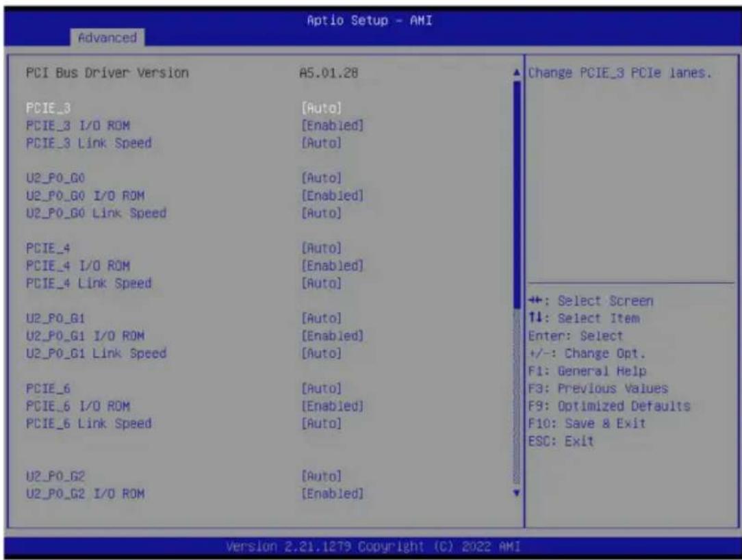Toggle PCIE_3 I/O ROM [Enabled] value

click(x=333, y=126)
